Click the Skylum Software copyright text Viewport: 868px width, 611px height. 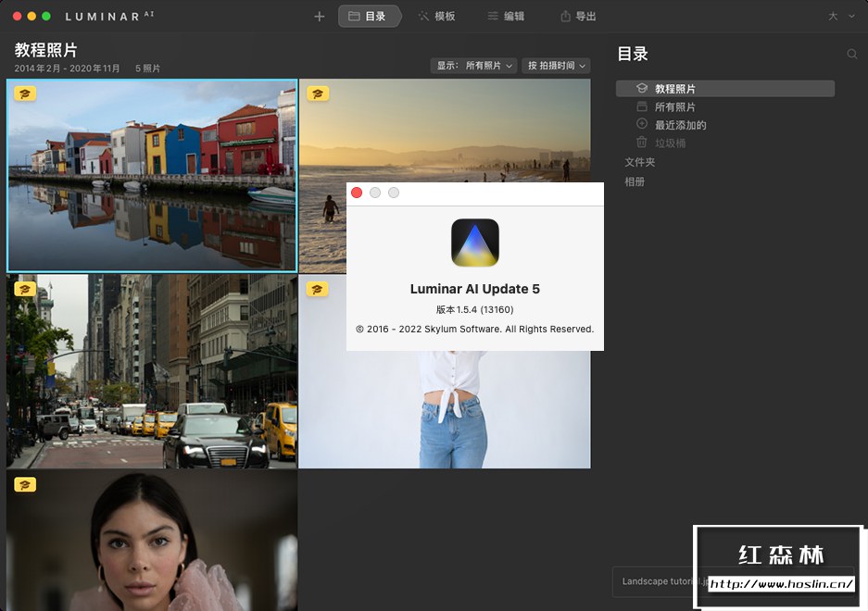pyautogui.click(x=475, y=330)
